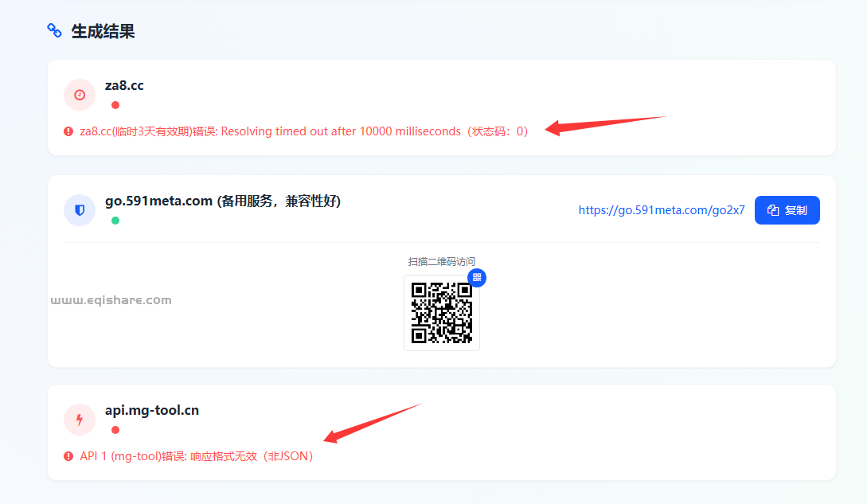The width and height of the screenshot is (867, 504).
Task: Select the api.mg-tool.cn service title
Action: (152, 410)
